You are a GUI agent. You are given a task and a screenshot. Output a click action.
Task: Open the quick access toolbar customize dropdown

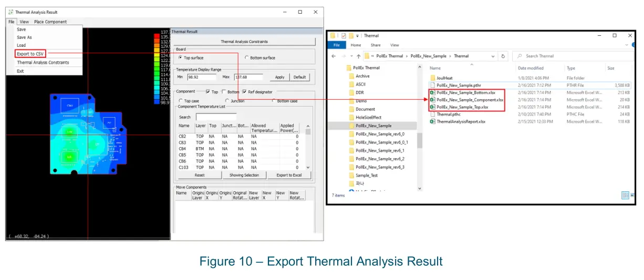click(x=358, y=36)
